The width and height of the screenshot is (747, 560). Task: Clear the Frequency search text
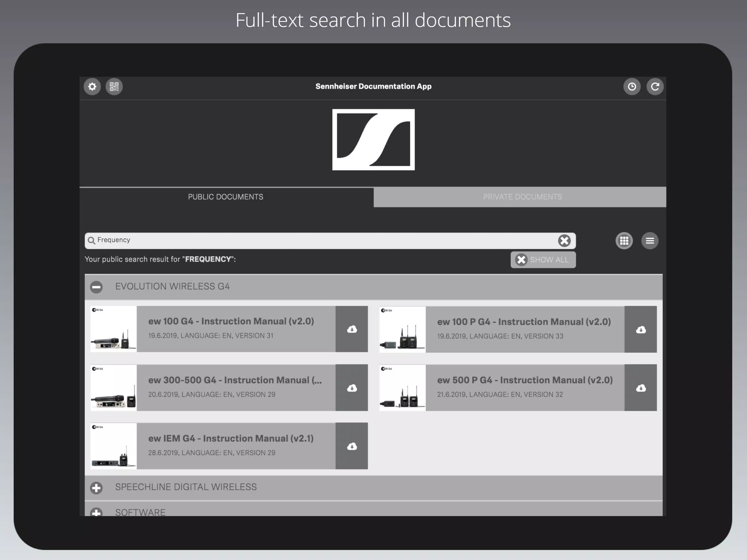click(x=564, y=240)
